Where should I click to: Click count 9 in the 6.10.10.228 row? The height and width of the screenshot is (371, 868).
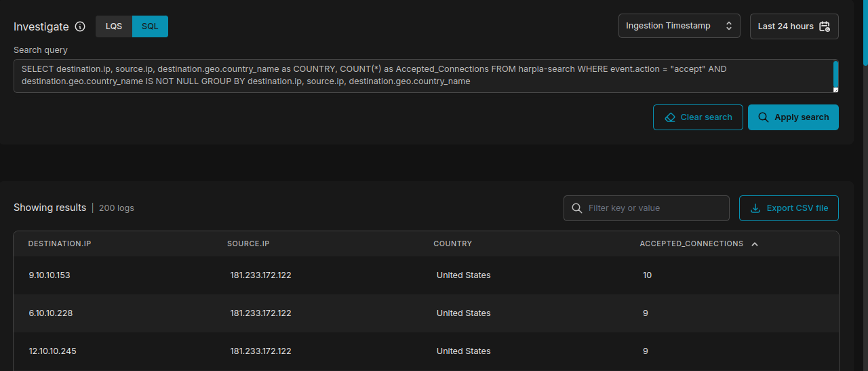pyautogui.click(x=646, y=313)
